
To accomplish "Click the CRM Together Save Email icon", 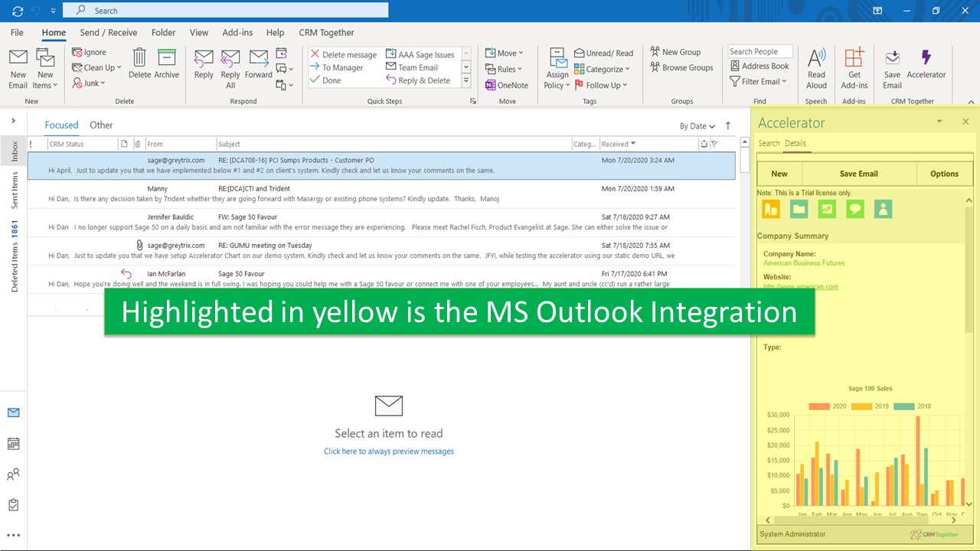I will [x=893, y=58].
